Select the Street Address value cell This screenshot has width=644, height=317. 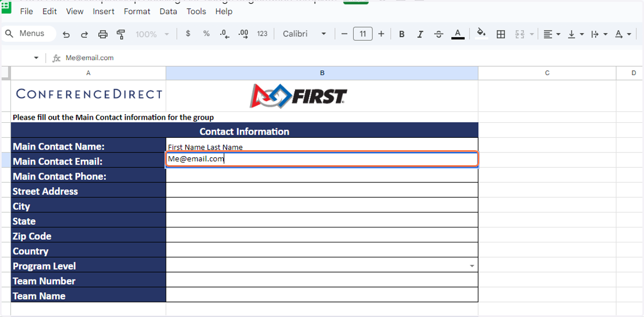pyautogui.click(x=322, y=190)
